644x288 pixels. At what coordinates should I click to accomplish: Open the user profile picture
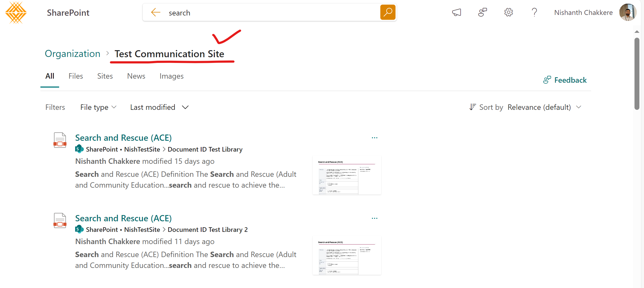[628, 12]
